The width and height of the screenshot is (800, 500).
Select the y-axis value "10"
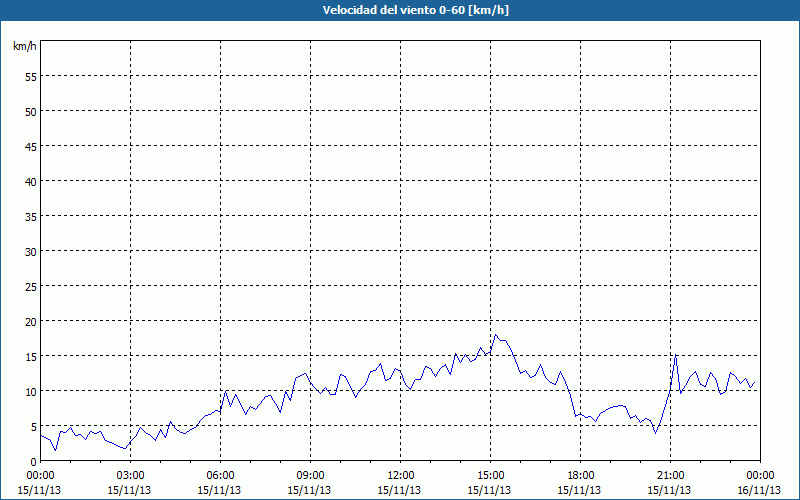pyautogui.click(x=31, y=391)
